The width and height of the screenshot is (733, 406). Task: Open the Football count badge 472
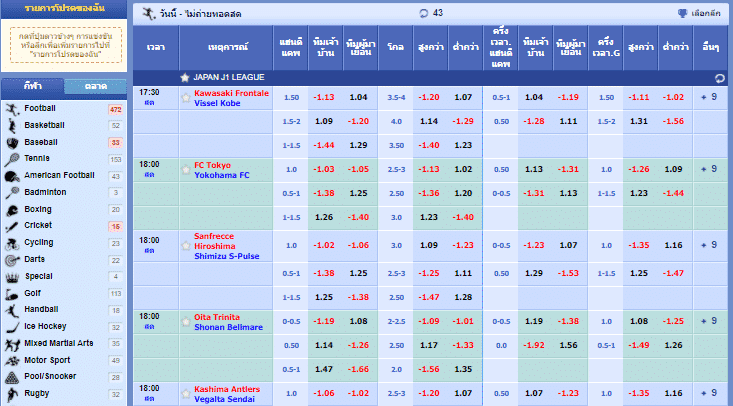coord(115,110)
